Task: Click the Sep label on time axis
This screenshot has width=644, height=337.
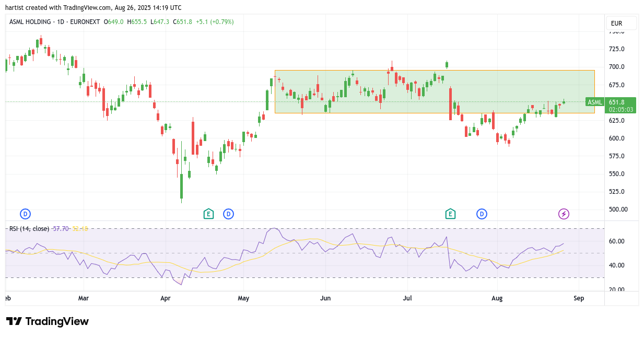Action: pyautogui.click(x=578, y=299)
